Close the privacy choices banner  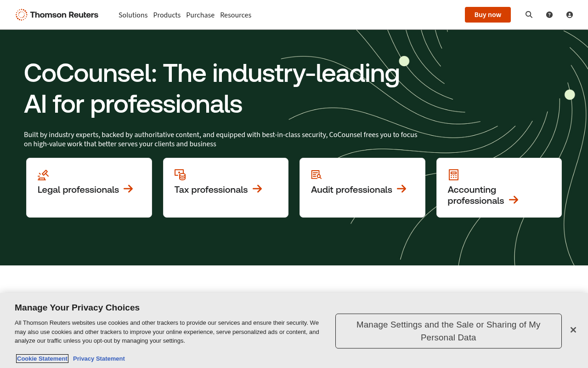click(x=573, y=330)
